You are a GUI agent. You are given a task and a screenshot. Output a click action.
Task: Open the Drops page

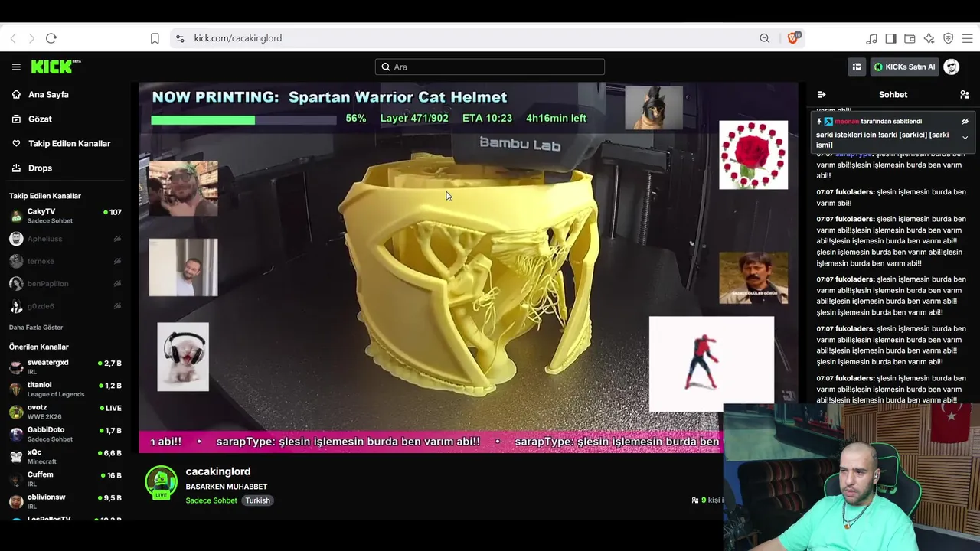pyautogui.click(x=40, y=168)
